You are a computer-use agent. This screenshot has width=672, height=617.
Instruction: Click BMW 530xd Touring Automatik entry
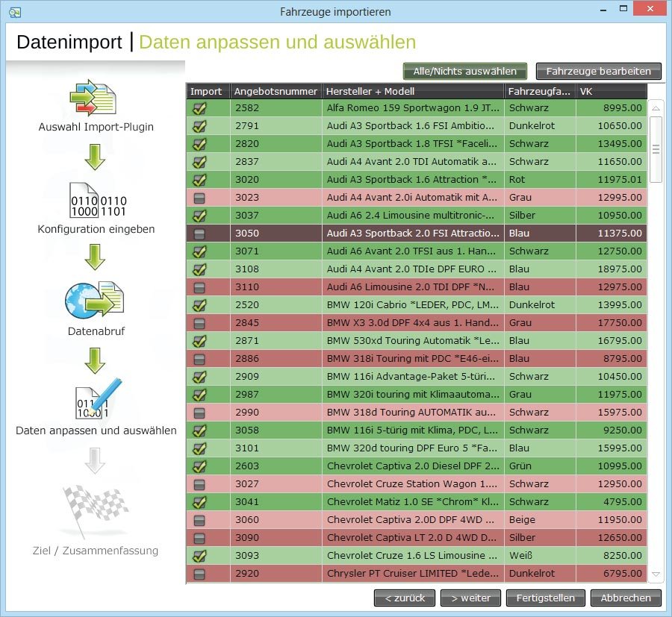tap(413, 341)
